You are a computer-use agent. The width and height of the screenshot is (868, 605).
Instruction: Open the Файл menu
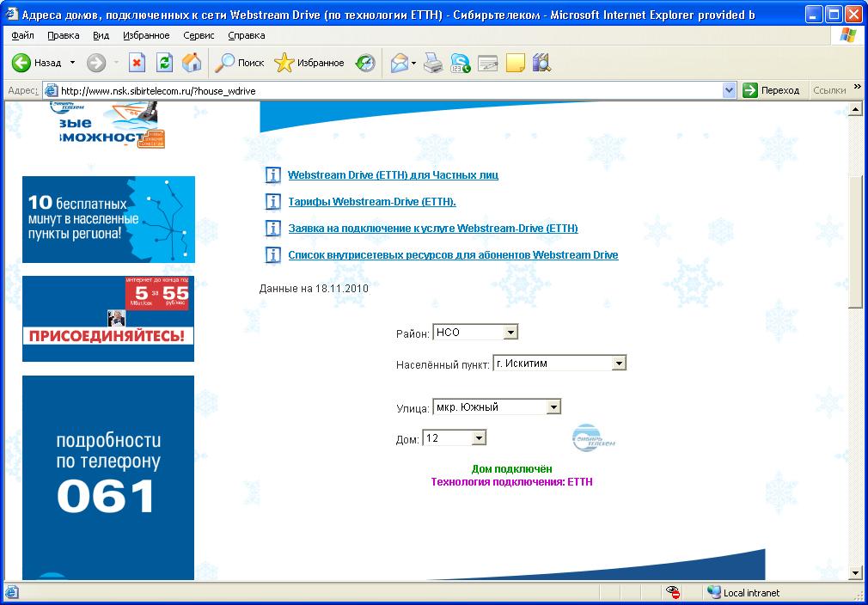click(x=22, y=35)
